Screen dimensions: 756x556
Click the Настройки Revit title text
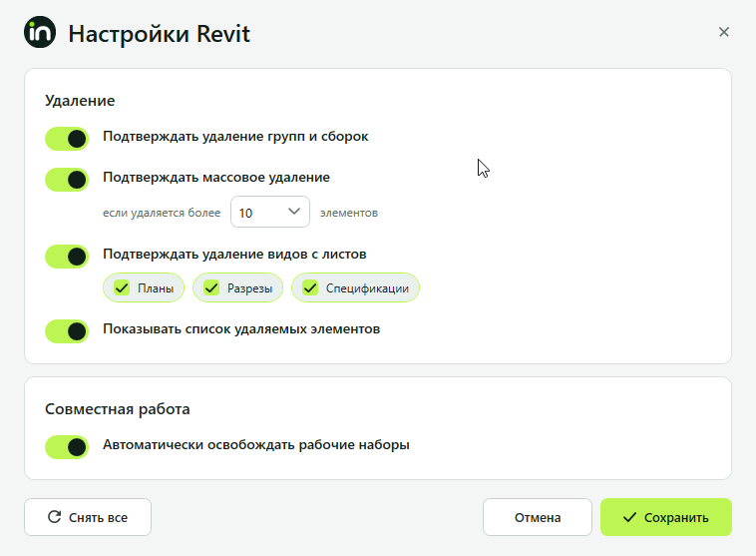tap(160, 34)
